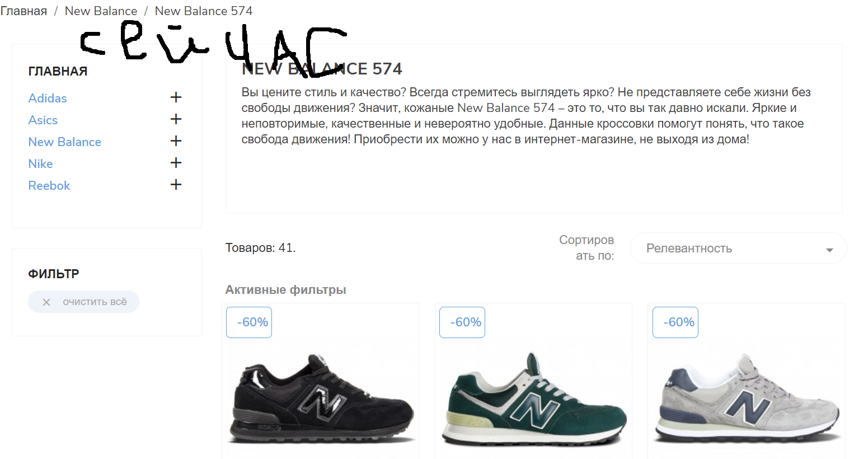Click the X icon in clear-all filter button

pos(46,302)
